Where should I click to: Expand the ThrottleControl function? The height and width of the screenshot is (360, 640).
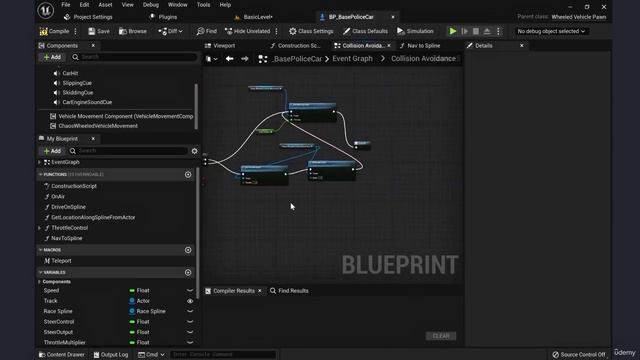40,228
